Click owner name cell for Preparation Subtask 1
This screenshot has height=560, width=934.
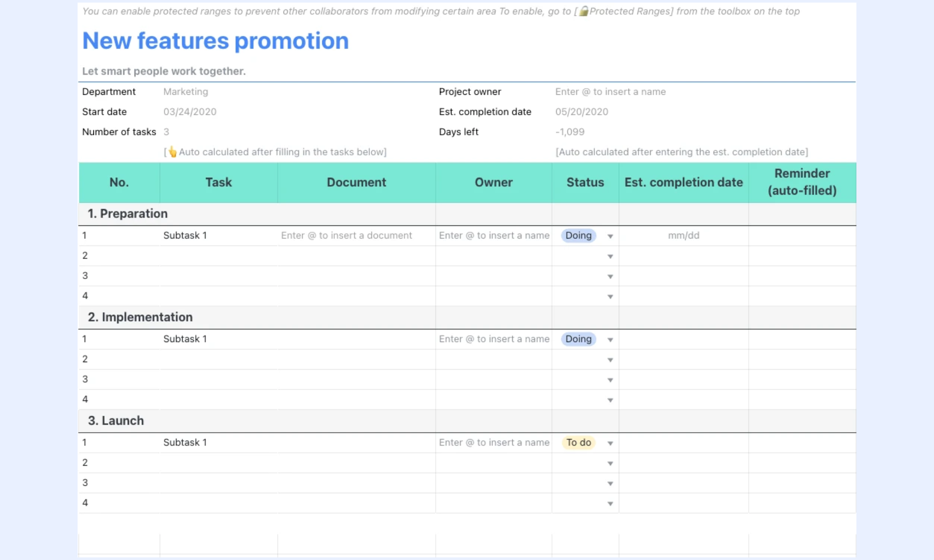(x=494, y=235)
